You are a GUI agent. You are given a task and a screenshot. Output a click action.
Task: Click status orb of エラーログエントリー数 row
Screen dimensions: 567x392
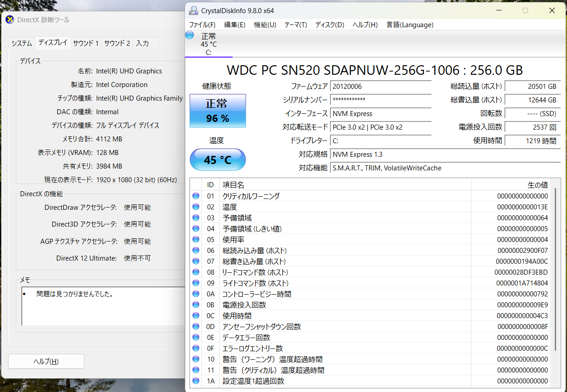[x=196, y=348]
